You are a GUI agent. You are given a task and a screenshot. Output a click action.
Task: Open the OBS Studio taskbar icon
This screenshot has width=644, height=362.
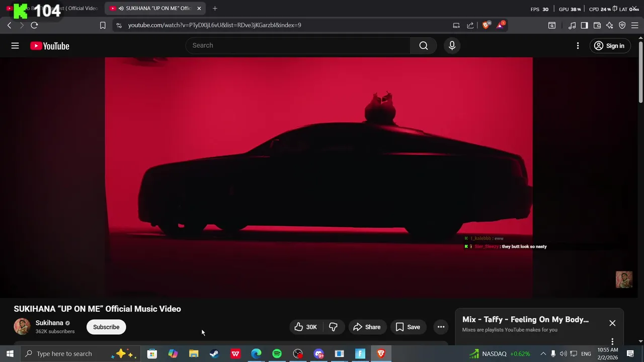click(298, 353)
